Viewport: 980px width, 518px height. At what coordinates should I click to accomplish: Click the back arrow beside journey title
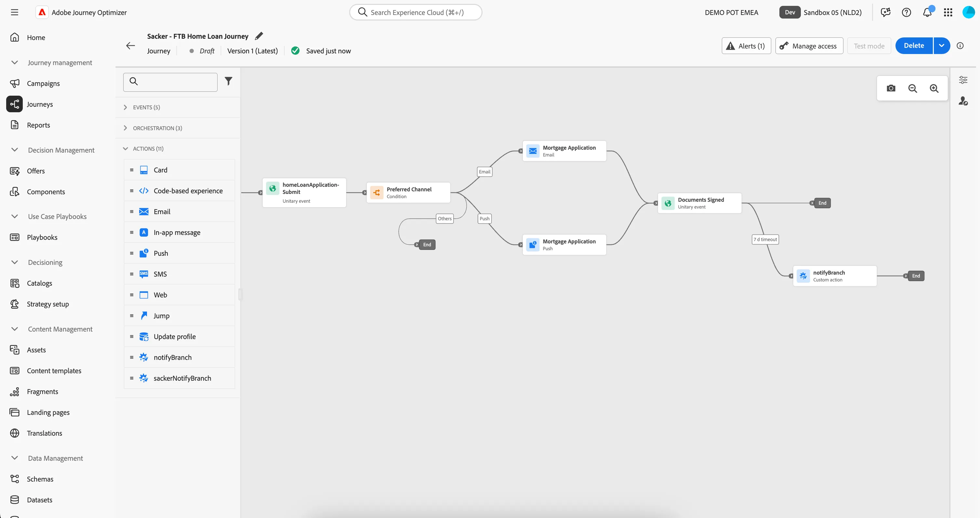tap(130, 46)
